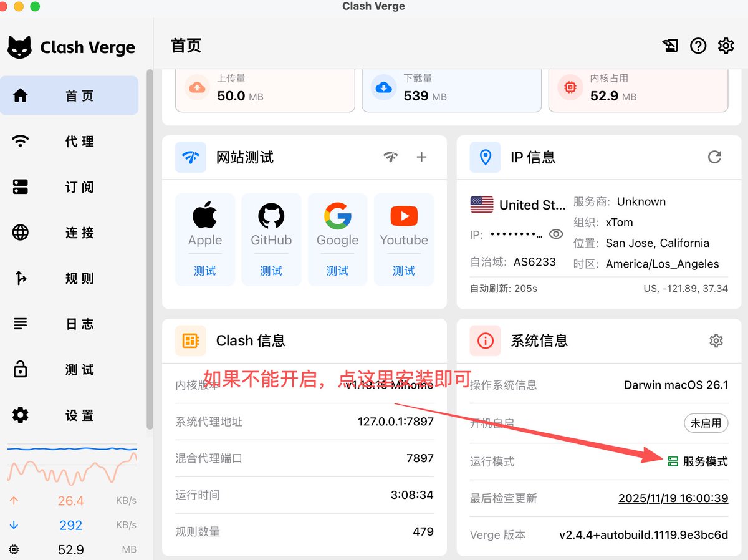The height and width of the screenshot is (560, 748).
Task: Click uptime value 3:08:34
Action: pyautogui.click(x=412, y=495)
